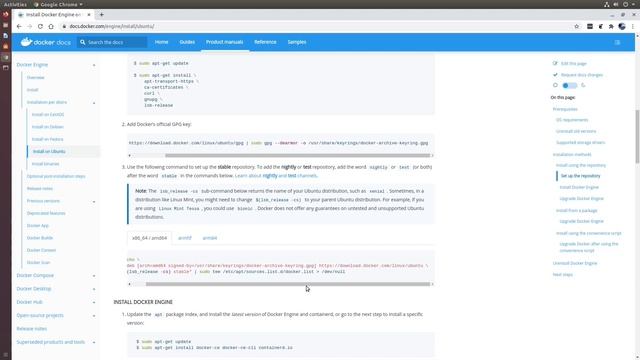Click the search magnifier icon

(x=83, y=42)
